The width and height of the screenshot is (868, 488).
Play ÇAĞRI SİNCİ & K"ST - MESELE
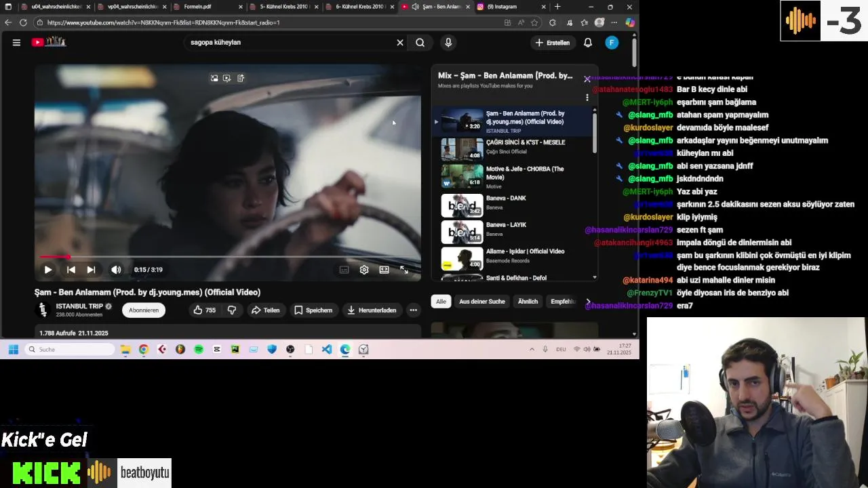pos(512,148)
